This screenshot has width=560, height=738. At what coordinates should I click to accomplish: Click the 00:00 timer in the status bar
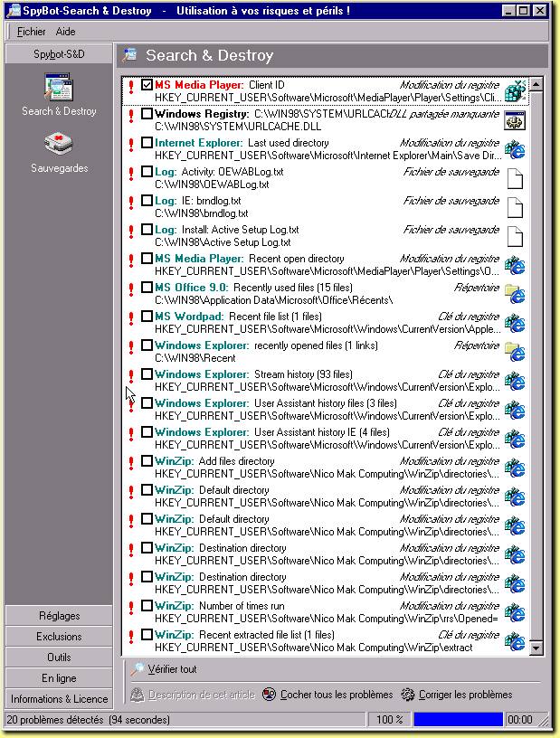[x=520, y=720]
